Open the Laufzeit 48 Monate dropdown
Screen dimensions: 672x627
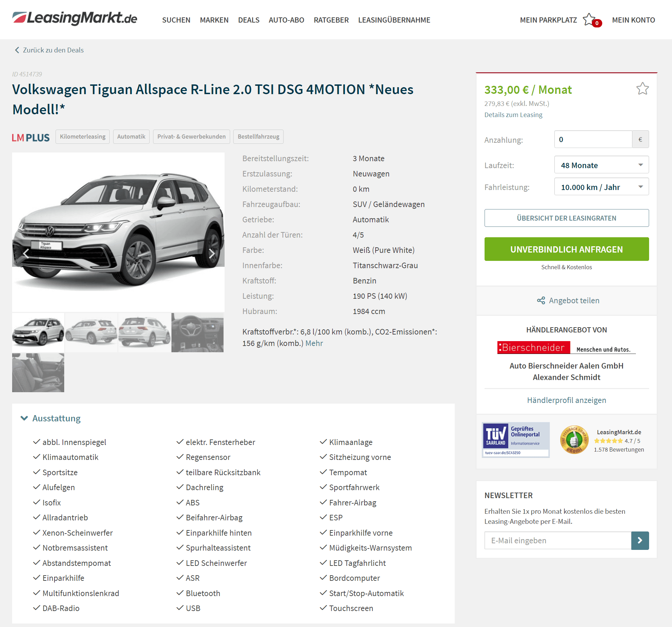click(x=602, y=165)
